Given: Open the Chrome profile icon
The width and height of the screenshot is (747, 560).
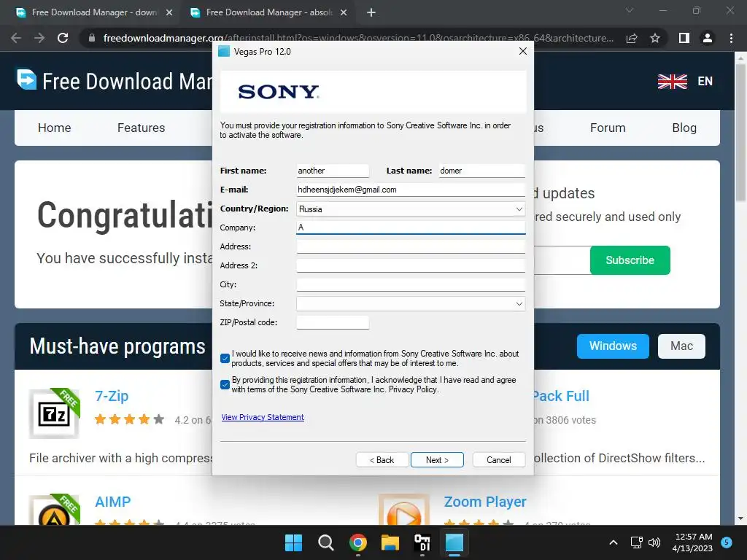Looking at the screenshot, I should tap(708, 38).
